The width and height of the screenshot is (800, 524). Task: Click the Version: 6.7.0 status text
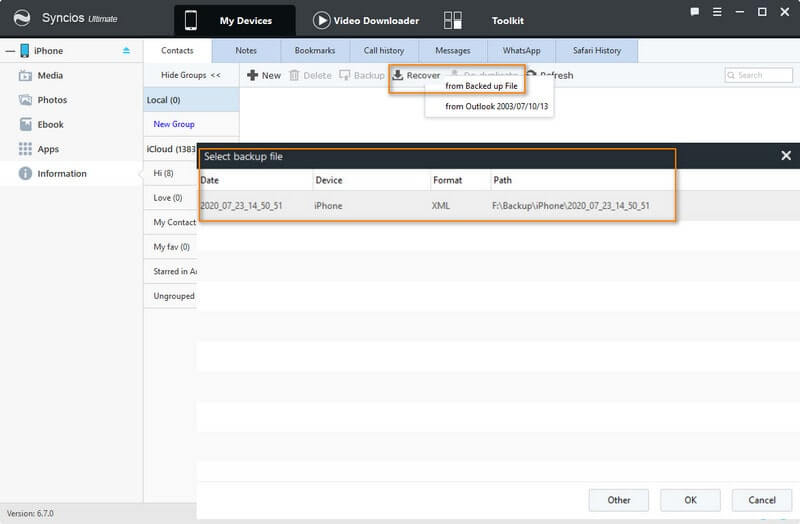coord(30,513)
